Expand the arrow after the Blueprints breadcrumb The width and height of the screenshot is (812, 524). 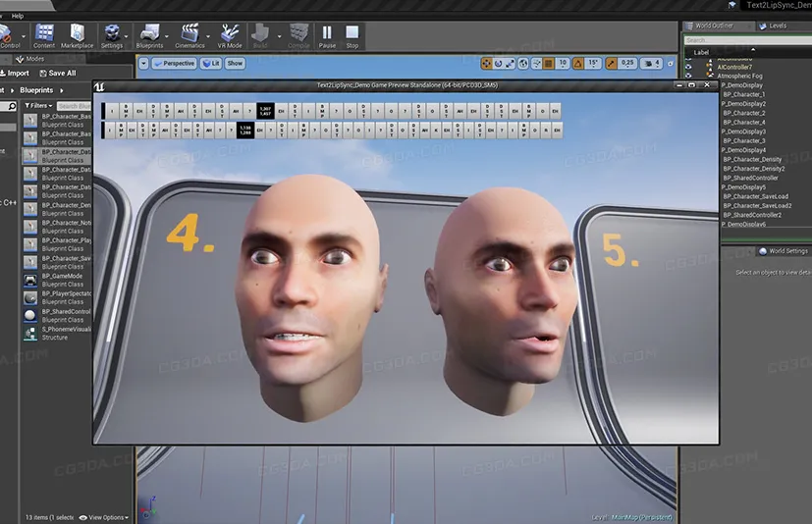click(62, 90)
